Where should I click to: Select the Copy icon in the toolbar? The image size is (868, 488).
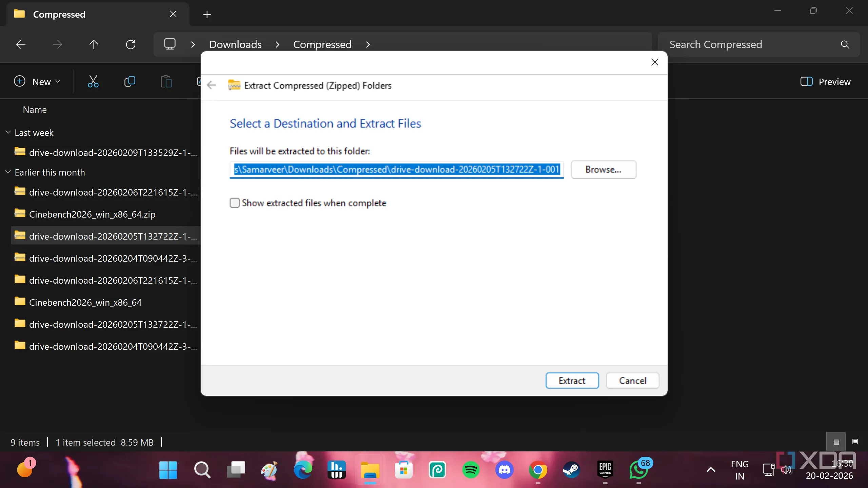click(130, 81)
